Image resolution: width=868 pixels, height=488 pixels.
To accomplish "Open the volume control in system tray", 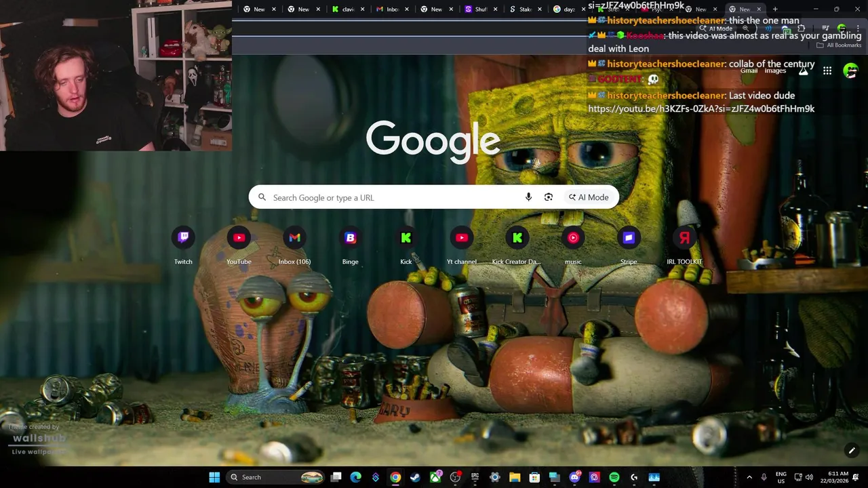I will pos(809,477).
